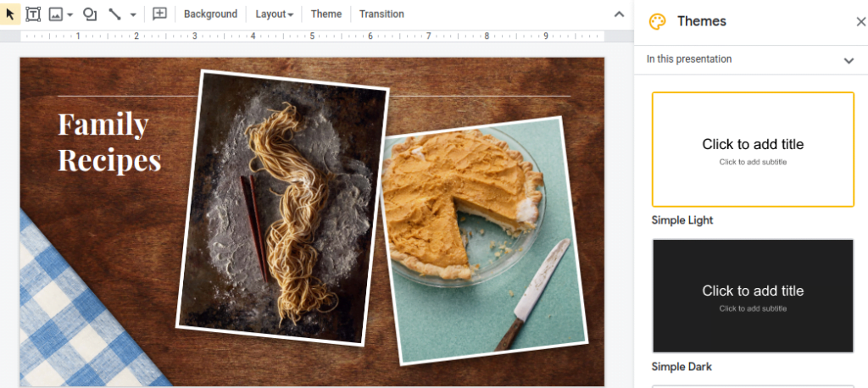Select the Line tool
The image size is (868, 388).
coord(114,14)
